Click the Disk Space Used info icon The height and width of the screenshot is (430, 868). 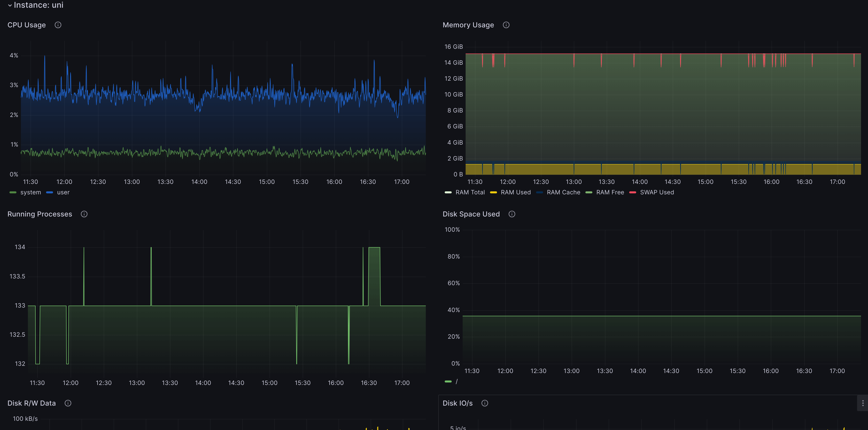[x=512, y=214]
